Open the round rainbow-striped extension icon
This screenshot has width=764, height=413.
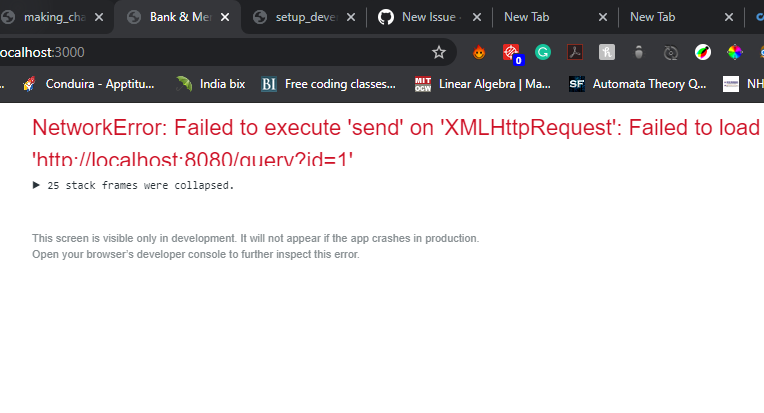[703, 52]
